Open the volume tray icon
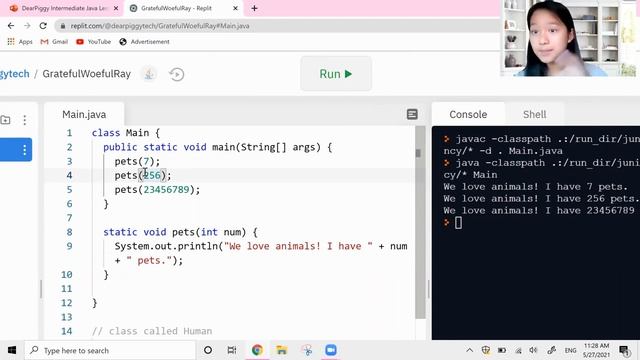 (x=533, y=350)
